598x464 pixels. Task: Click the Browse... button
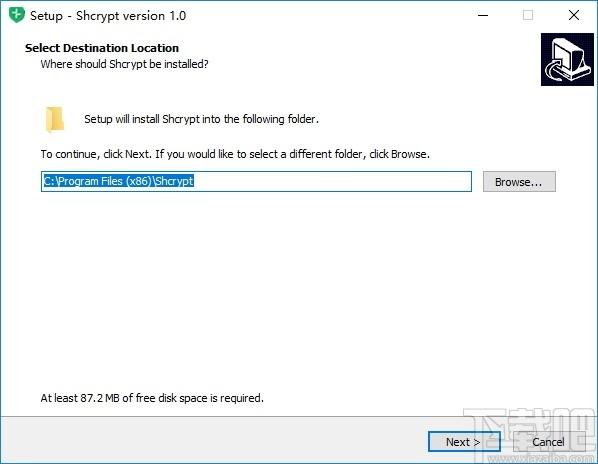point(519,181)
